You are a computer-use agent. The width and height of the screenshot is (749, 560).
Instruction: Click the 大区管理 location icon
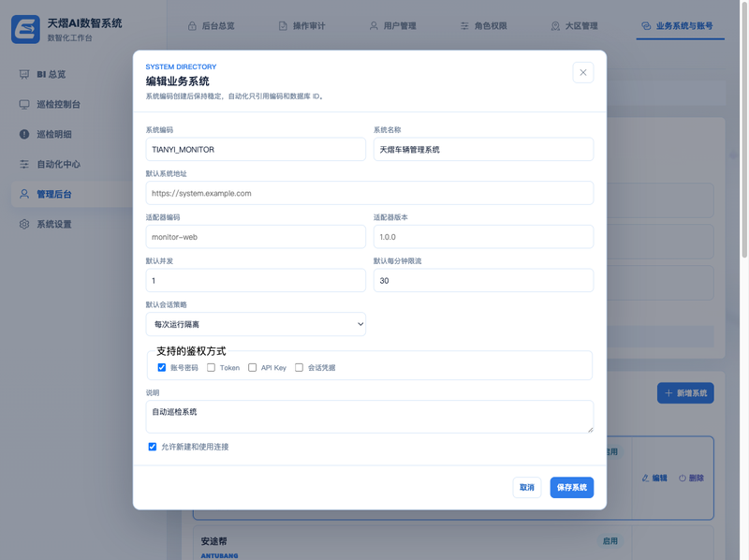click(x=555, y=26)
